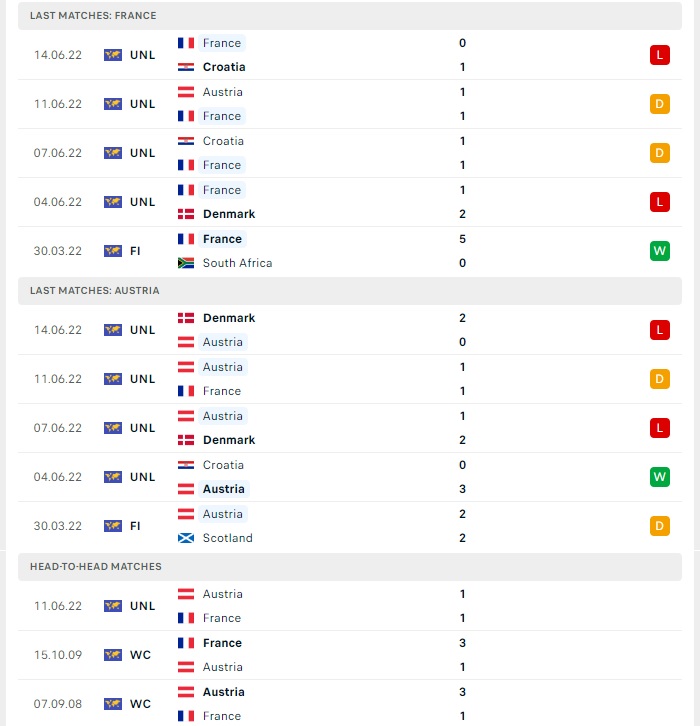Click the Scotland flag icon

pos(186,538)
